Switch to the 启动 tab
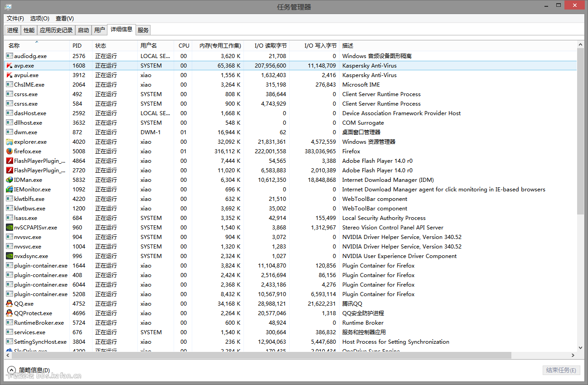Image resolution: width=588 pixels, height=385 pixels. [x=83, y=30]
